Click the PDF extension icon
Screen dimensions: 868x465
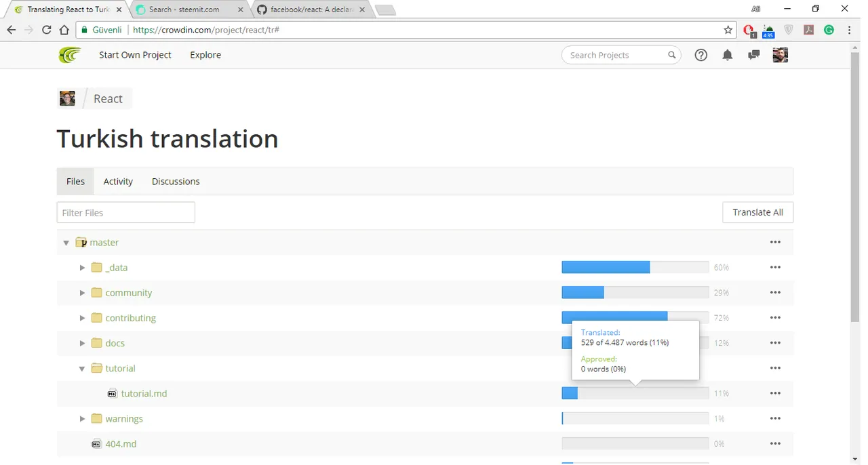(x=808, y=30)
